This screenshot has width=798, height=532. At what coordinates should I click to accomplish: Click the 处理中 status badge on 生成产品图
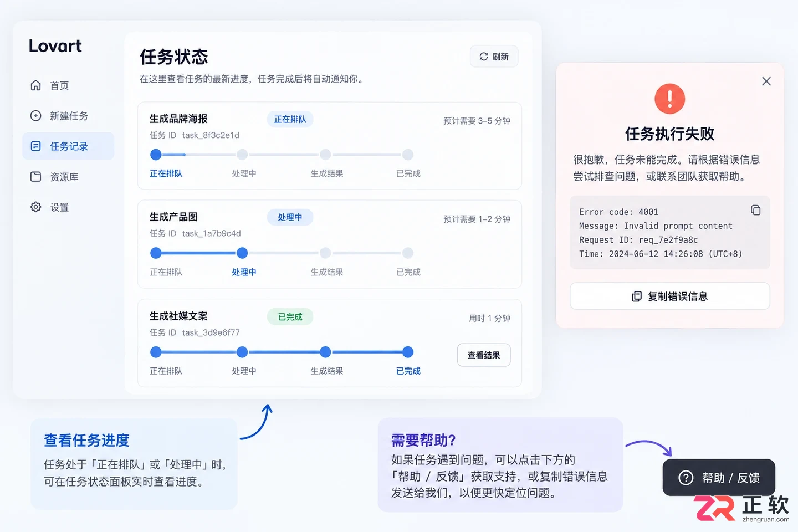click(290, 217)
